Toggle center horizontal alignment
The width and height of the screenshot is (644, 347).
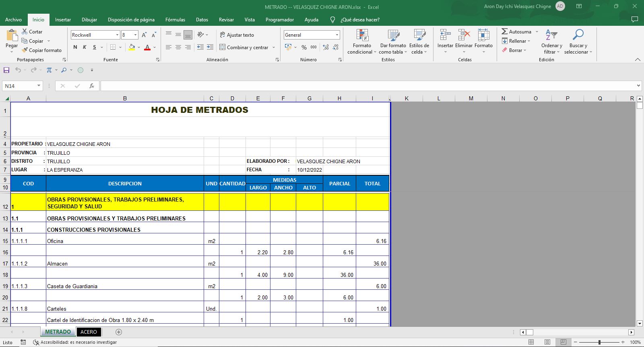178,47
